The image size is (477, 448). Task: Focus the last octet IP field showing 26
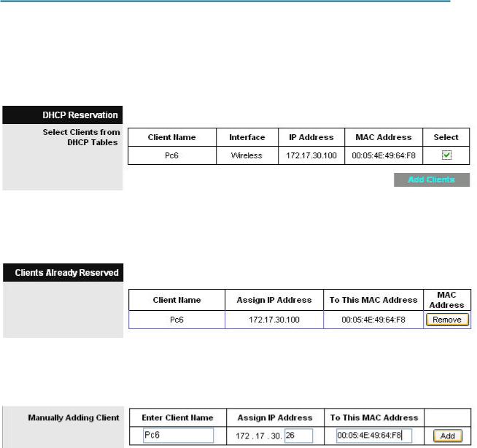coord(298,436)
